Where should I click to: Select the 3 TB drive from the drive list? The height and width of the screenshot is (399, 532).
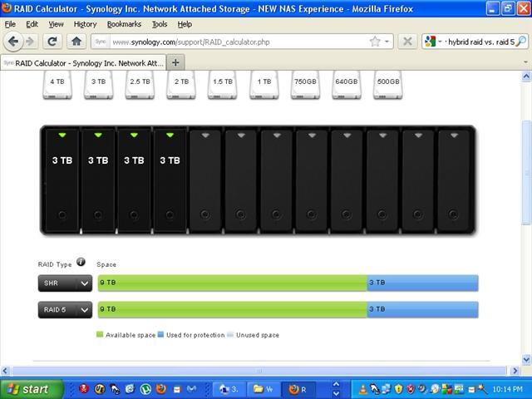tap(98, 85)
